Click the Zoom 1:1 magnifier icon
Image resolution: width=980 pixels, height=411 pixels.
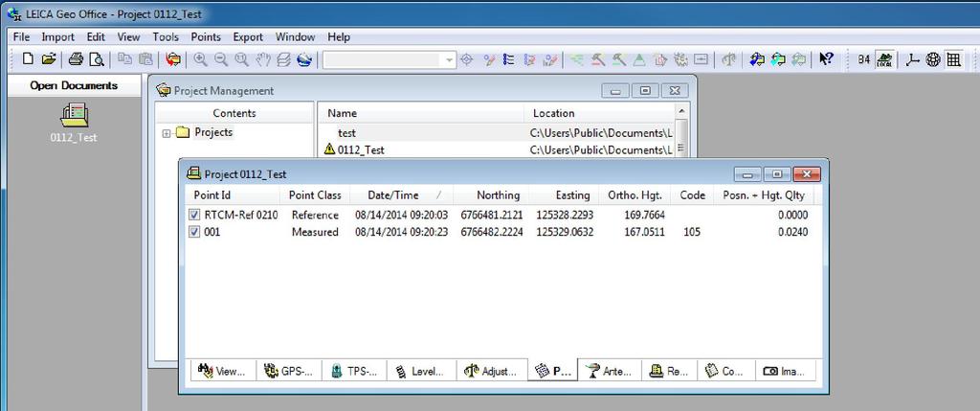pos(241,59)
